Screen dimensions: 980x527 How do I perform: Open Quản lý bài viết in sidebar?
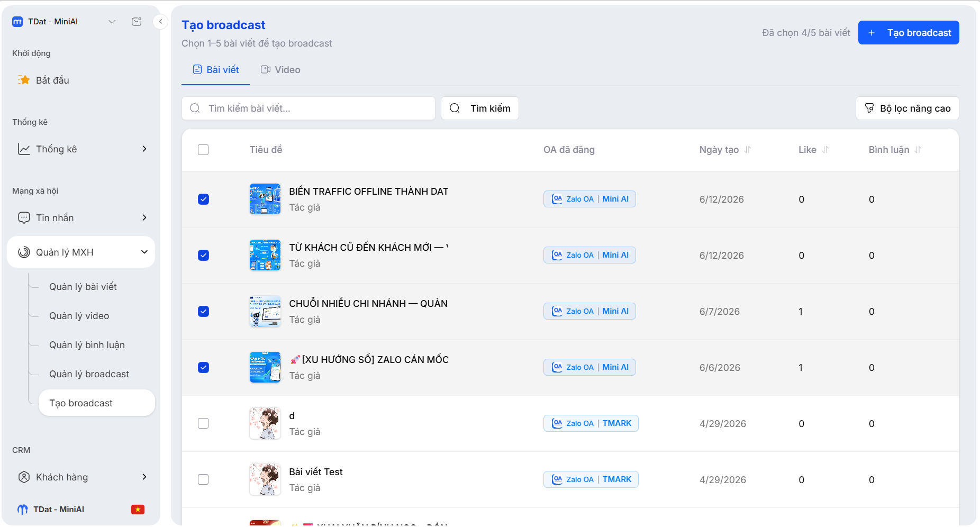[83, 287]
